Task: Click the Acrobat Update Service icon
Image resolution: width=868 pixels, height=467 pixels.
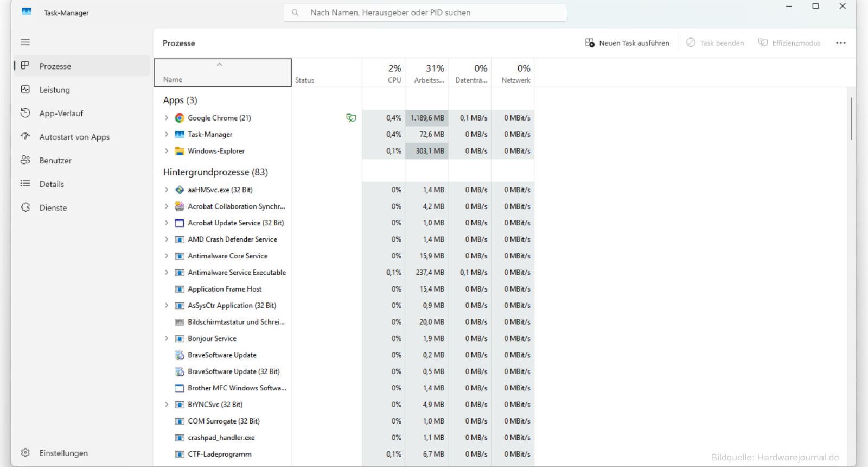Action: coord(180,223)
